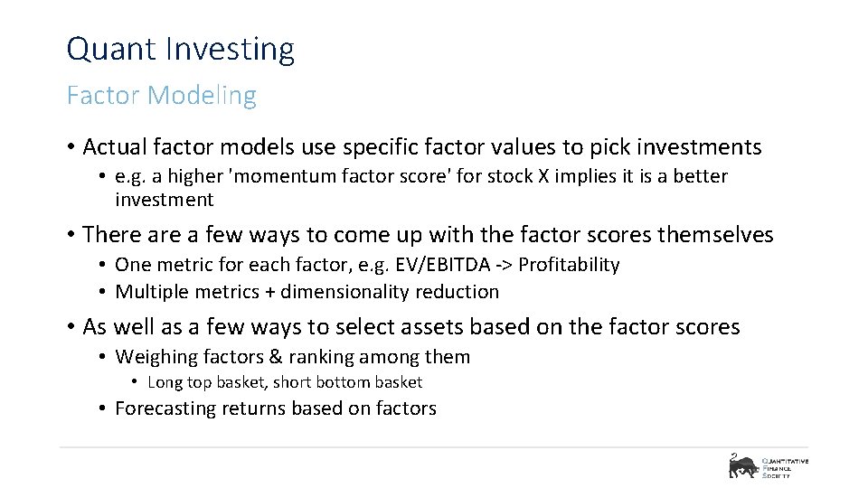Select the "Factor Modeling" subtitle

161,95
